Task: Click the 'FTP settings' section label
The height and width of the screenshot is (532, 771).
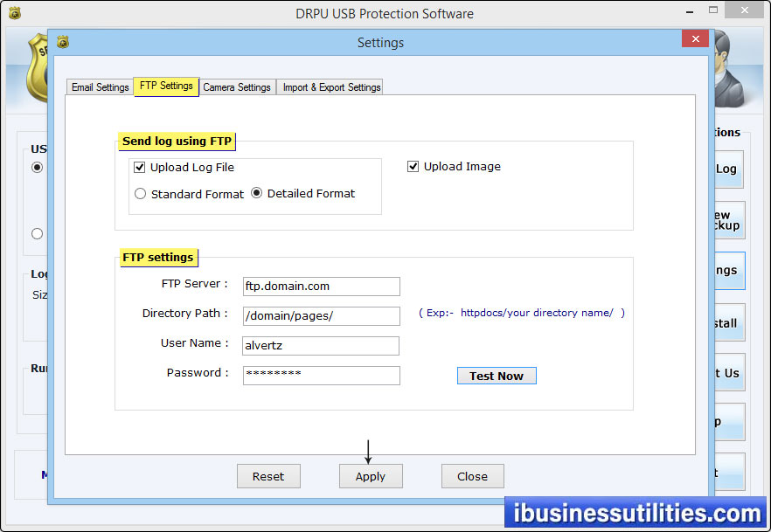Action: 158,258
